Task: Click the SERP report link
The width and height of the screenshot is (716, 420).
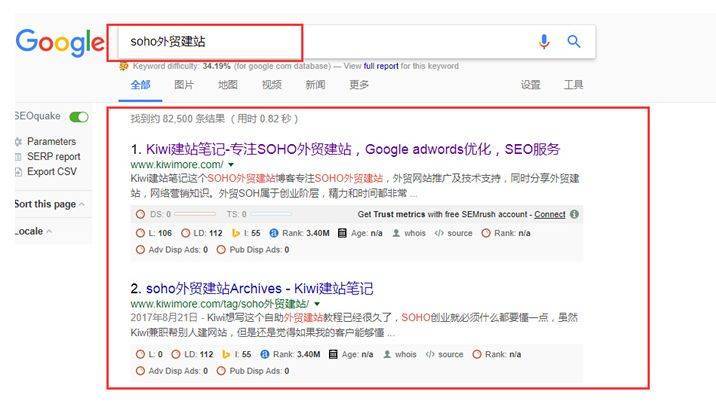Action: click(x=53, y=157)
